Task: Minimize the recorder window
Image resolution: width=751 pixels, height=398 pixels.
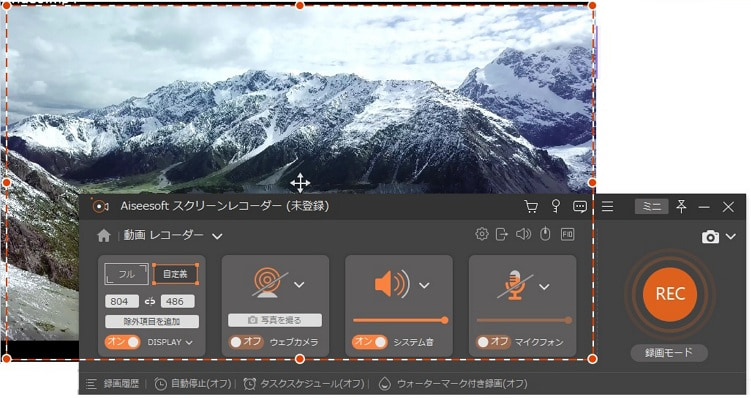Action: click(704, 207)
